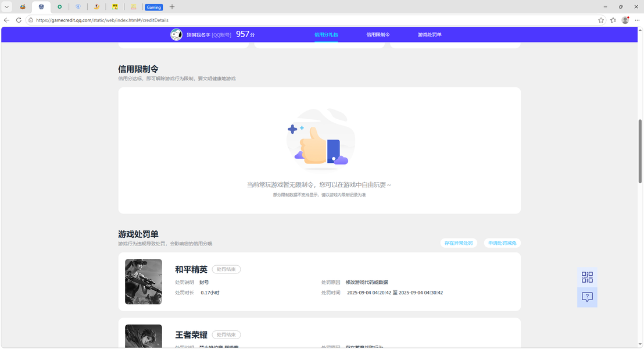The width and height of the screenshot is (644, 349).
Task: Click the 王者荣耀 game title
Action: [191, 335]
